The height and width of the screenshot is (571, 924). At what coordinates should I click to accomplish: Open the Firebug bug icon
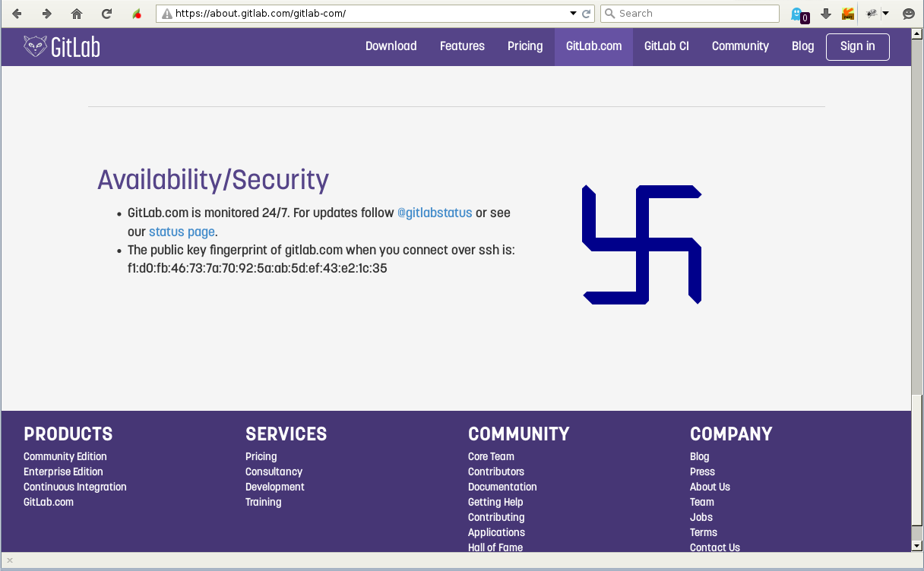tap(872, 14)
